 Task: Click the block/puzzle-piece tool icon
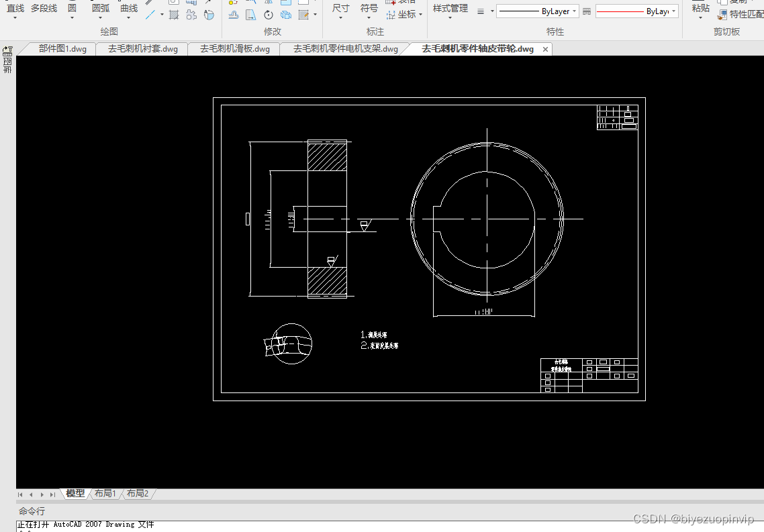(x=191, y=15)
